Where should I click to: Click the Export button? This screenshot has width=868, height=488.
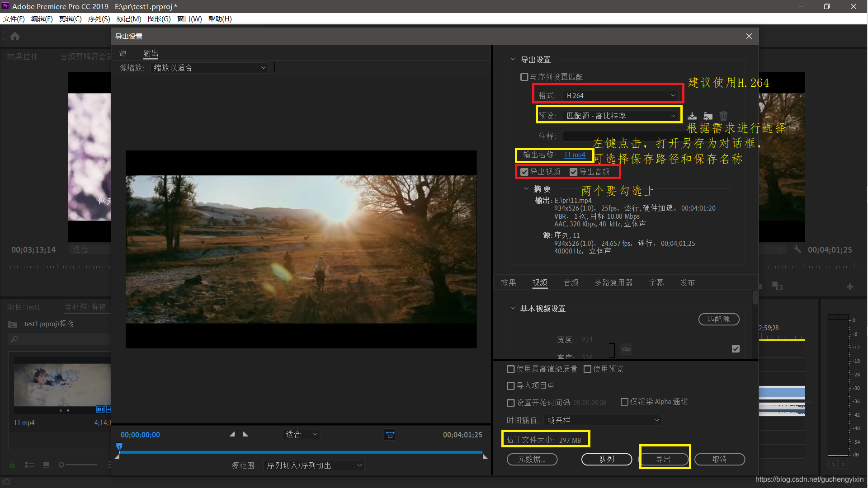tap(663, 459)
